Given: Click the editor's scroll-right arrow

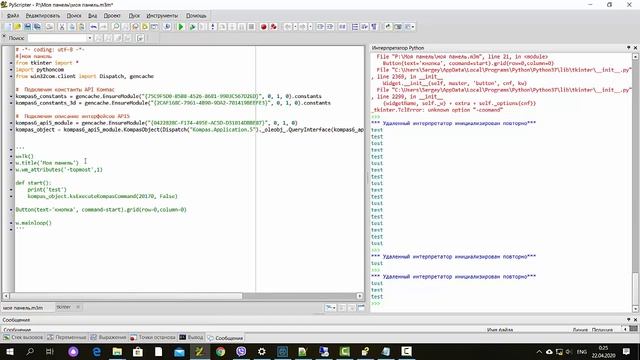Looking at the screenshot, I should [x=360, y=296].
